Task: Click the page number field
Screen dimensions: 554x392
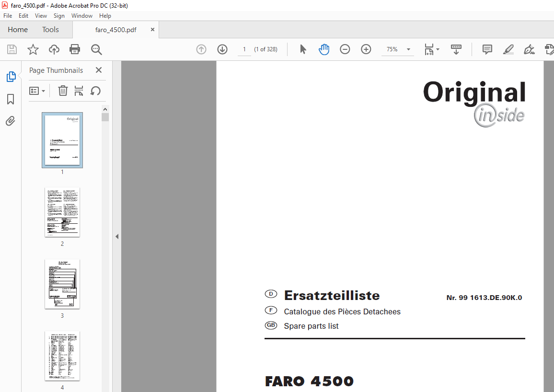Action: [244, 49]
